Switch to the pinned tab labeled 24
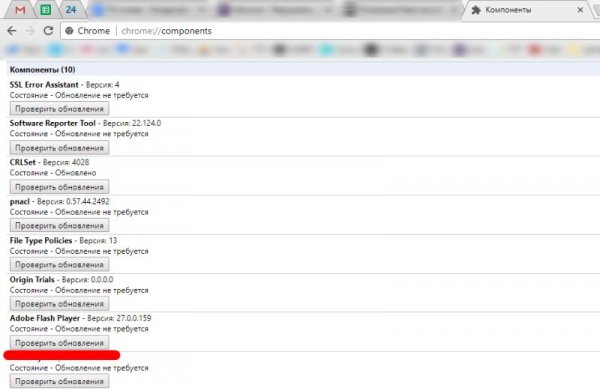Image resolution: width=600 pixels, height=390 pixels. pyautogui.click(x=71, y=10)
